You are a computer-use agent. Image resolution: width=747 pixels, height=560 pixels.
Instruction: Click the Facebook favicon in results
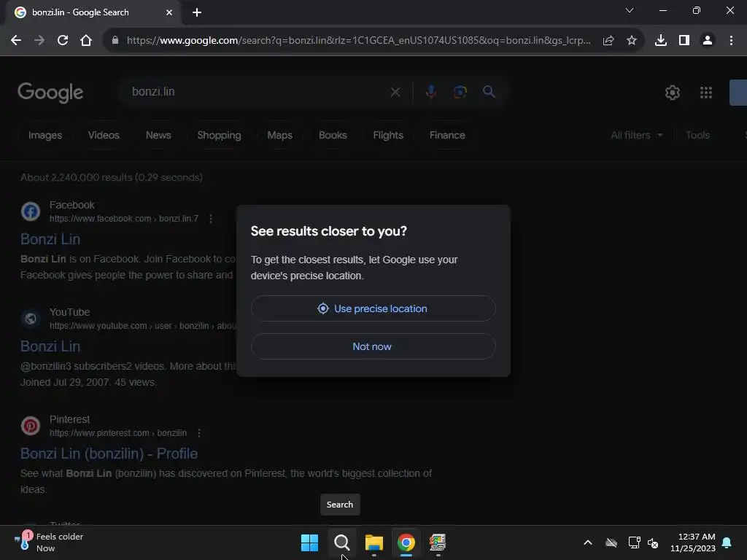31,211
